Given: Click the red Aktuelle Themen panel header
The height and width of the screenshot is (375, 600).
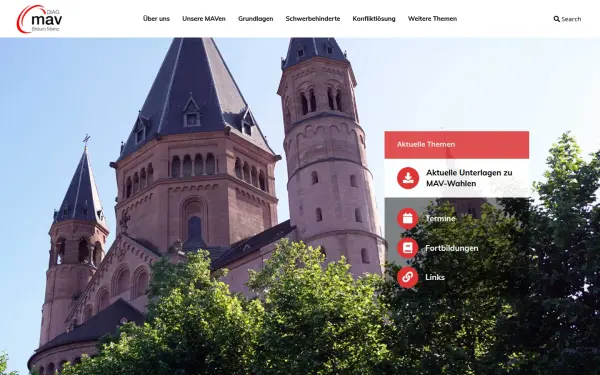Looking at the screenshot, I should (x=457, y=145).
